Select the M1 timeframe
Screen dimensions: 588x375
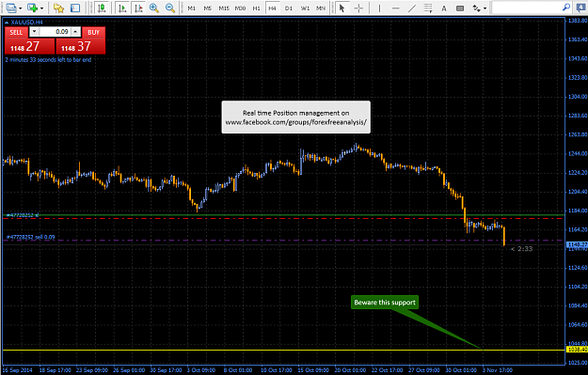192,8
